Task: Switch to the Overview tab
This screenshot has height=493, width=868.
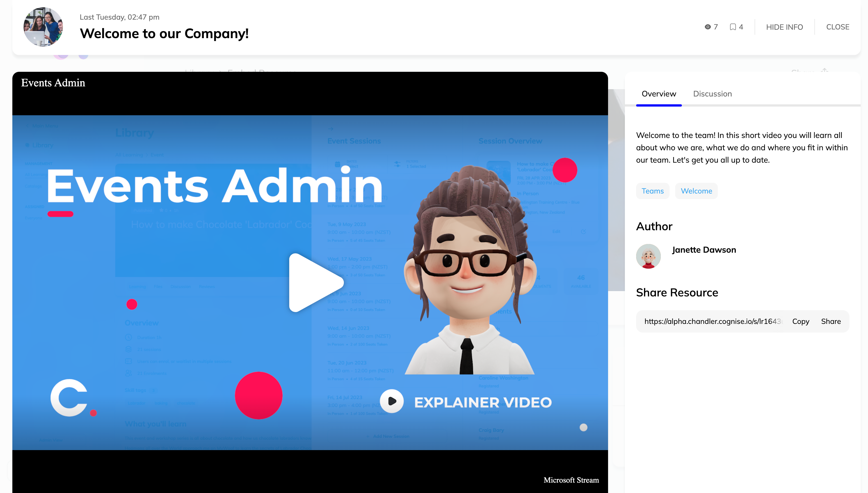Action: [659, 94]
